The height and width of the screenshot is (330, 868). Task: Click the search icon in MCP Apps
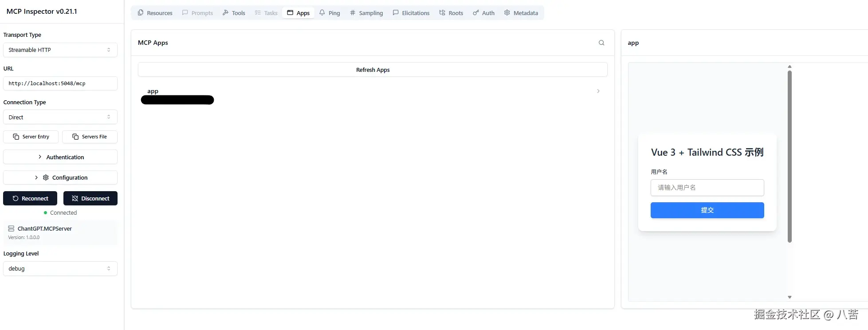tap(601, 43)
